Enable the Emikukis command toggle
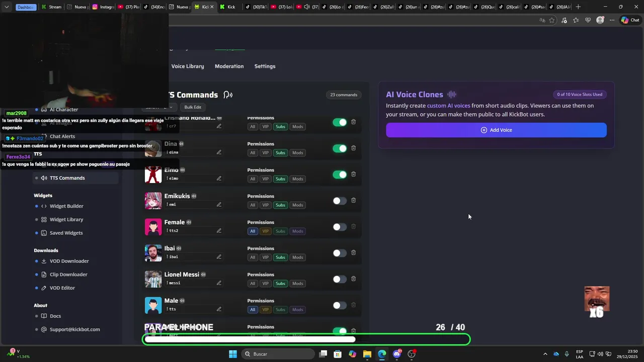Viewport: 644px width, 362px height. [340, 201]
